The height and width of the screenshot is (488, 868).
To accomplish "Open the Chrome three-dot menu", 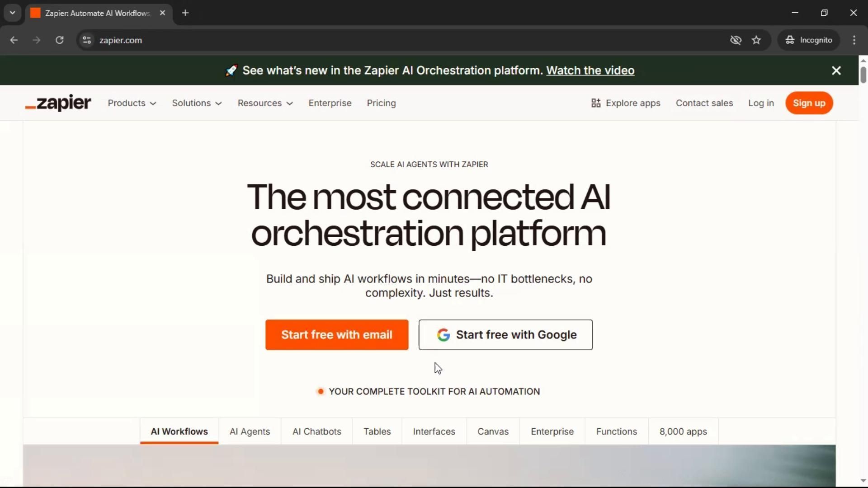I will (x=854, y=40).
